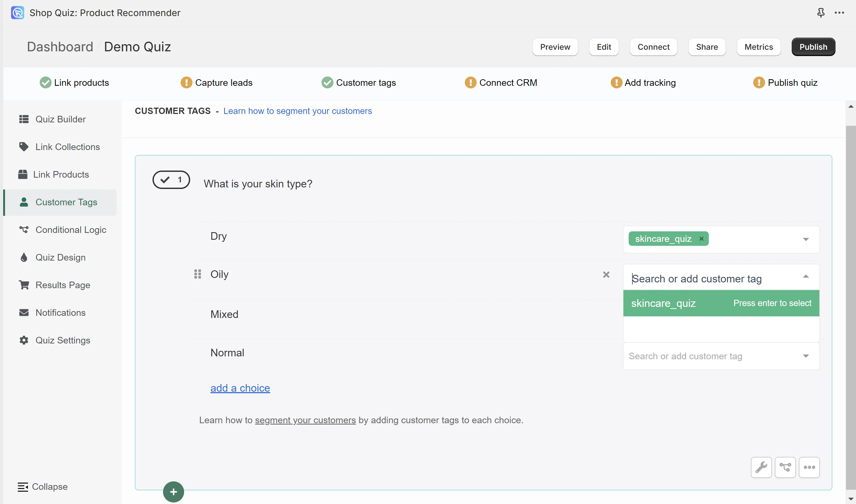
Task: Open question logic with the branch icon button
Action: click(785, 467)
